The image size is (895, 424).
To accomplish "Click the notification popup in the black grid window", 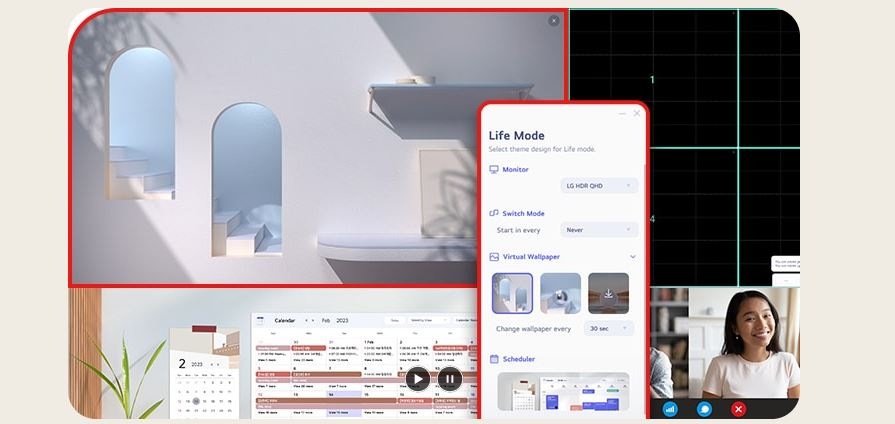I will point(785,264).
